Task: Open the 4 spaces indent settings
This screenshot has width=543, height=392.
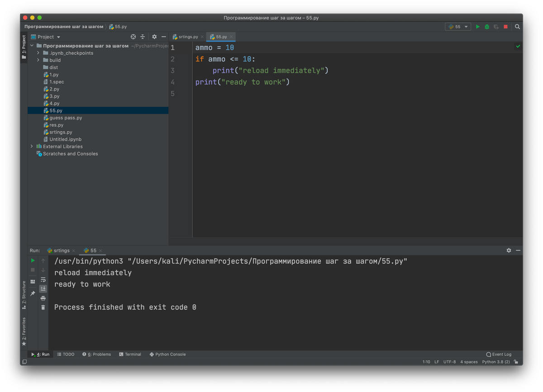Action: (x=469, y=362)
